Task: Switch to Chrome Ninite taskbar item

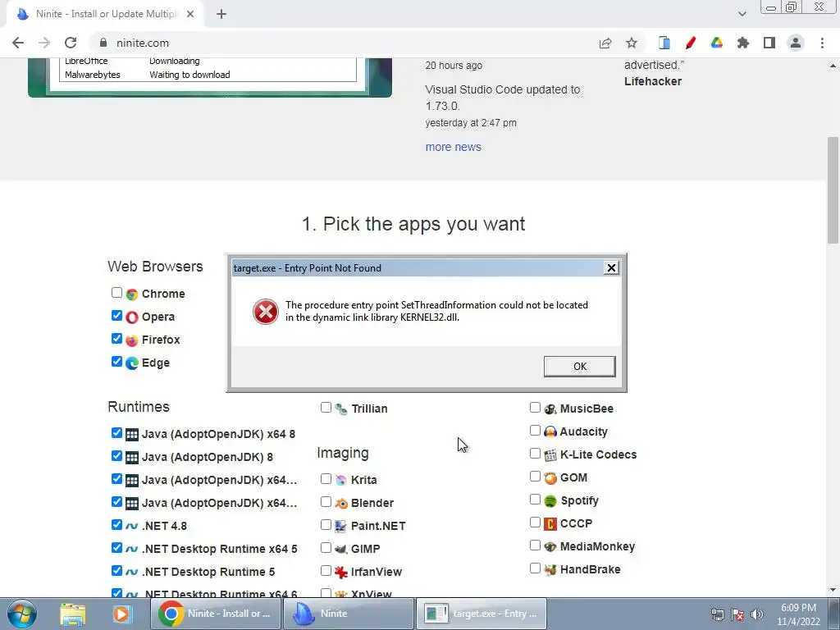Action: tap(216, 614)
